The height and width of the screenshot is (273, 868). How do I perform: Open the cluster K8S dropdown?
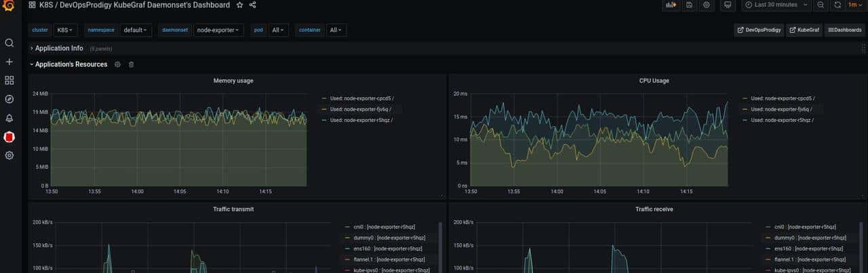point(65,30)
